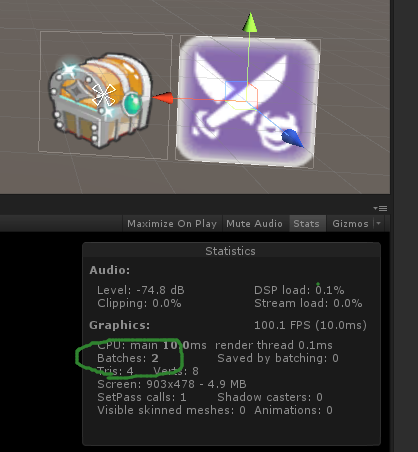Toggle the Stats overlay button
Viewport: 418px width, 452px height.
[306, 223]
